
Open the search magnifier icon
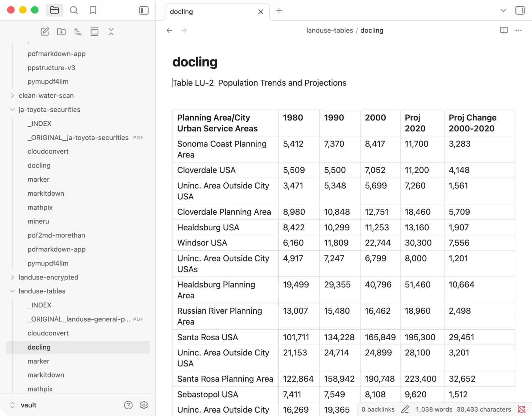click(x=74, y=10)
